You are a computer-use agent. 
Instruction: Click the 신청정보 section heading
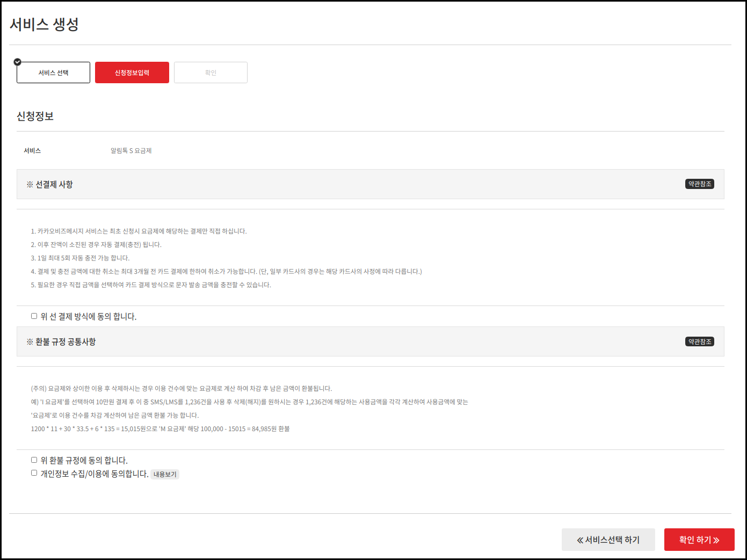(x=35, y=117)
